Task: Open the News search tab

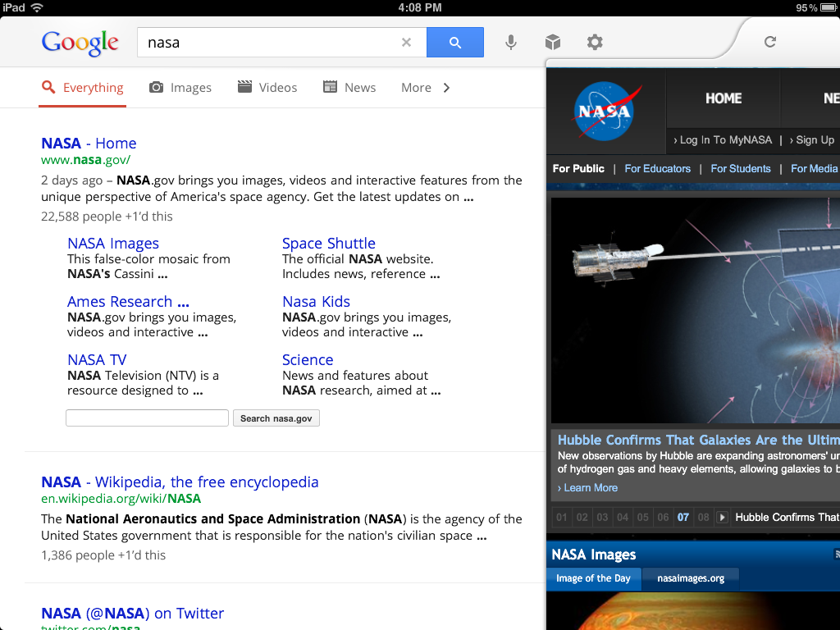Action: (x=349, y=88)
